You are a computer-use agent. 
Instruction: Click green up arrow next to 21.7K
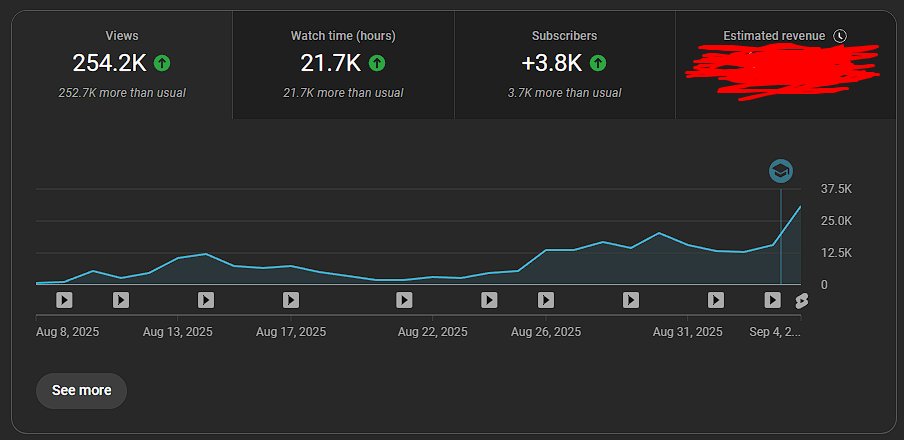click(x=377, y=63)
